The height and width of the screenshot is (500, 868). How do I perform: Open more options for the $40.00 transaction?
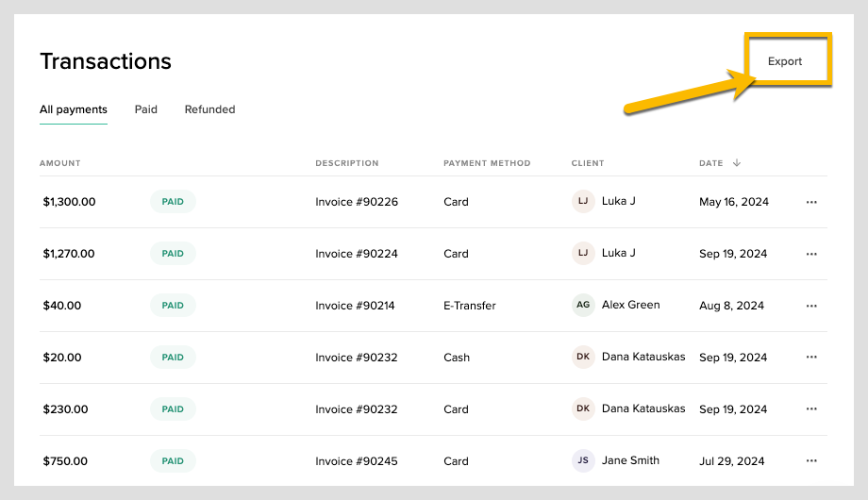coord(811,306)
